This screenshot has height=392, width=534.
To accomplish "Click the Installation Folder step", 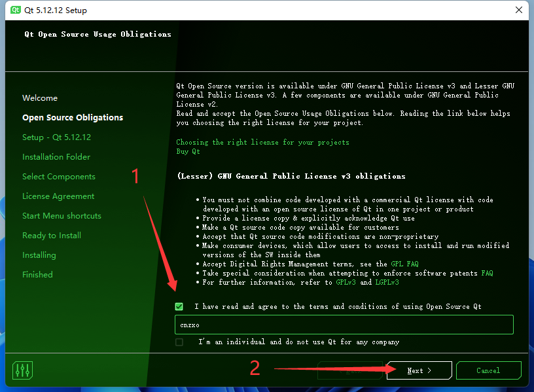I will click(56, 156).
